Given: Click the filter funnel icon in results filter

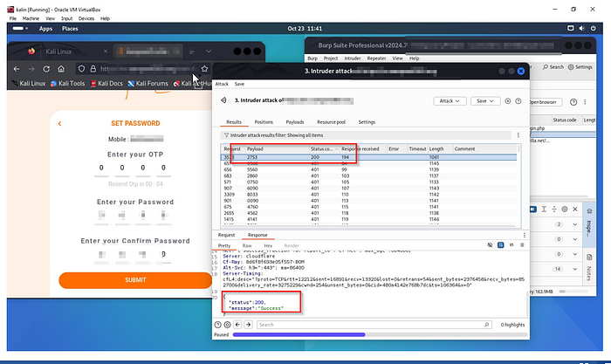Looking at the screenshot, I should tap(226, 135).
